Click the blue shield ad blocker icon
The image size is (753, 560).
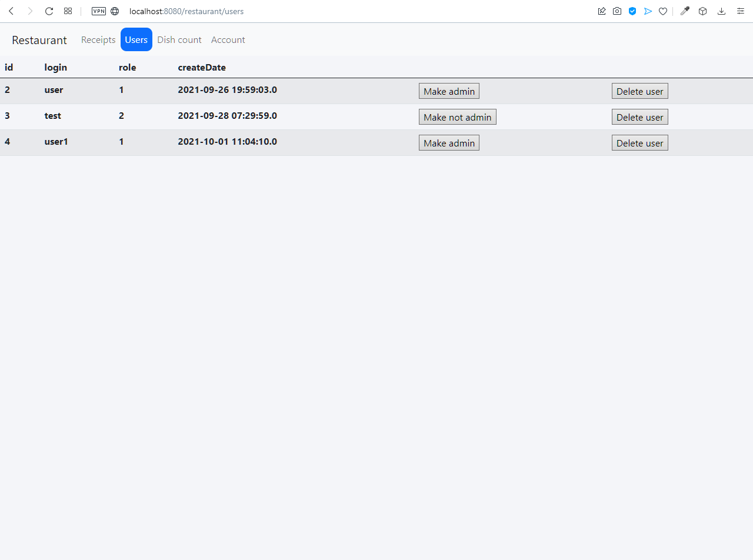click(632, 11)
